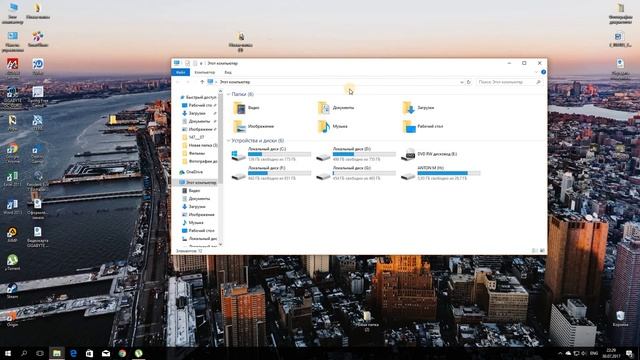640x360 pixels.
Task: Open the Компьютер ribbon tab
Action: point(204,72)
